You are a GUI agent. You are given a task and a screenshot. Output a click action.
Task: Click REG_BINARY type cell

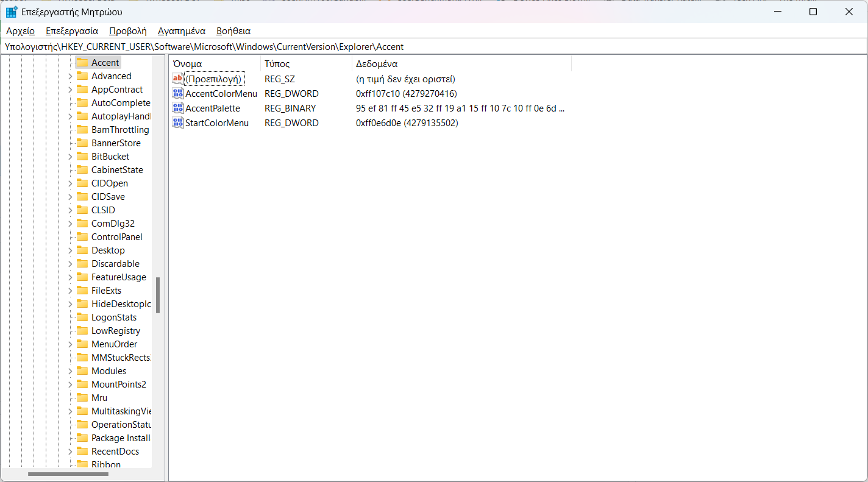coord(290,108)
